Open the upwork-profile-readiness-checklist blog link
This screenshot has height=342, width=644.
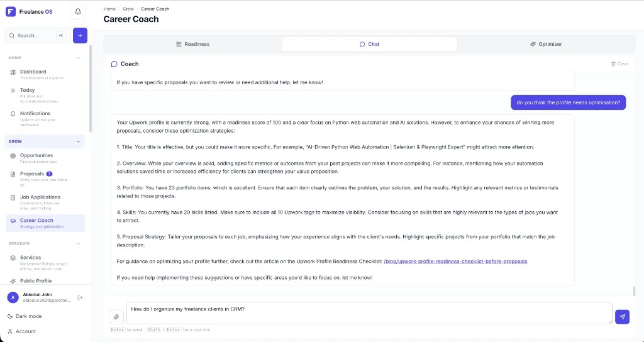(455, 261)
